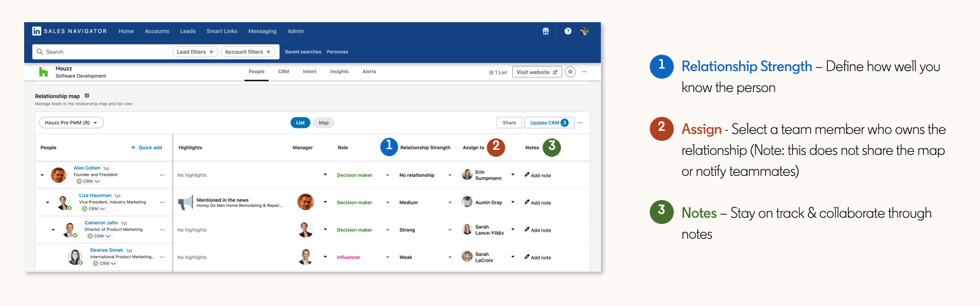Screen dimensions: 980x306
Task: Open the more options menu for Liza Hausman
Action: click(162, 203)
